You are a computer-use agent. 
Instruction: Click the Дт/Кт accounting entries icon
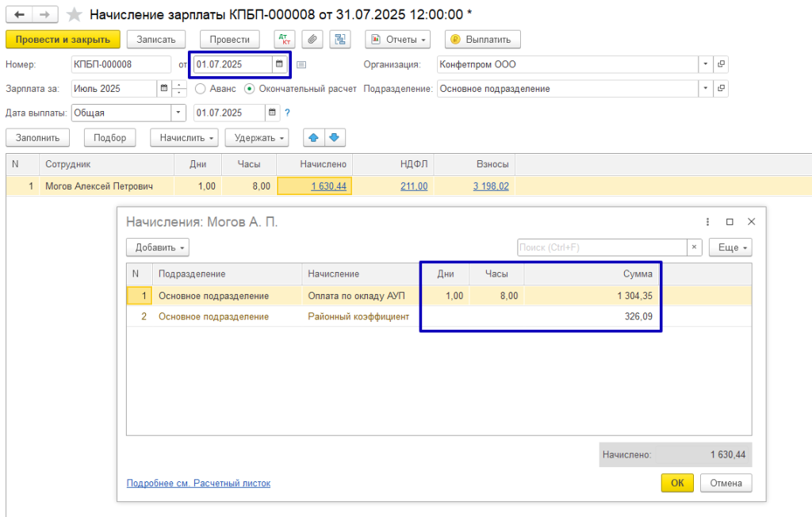pos(284,40)
